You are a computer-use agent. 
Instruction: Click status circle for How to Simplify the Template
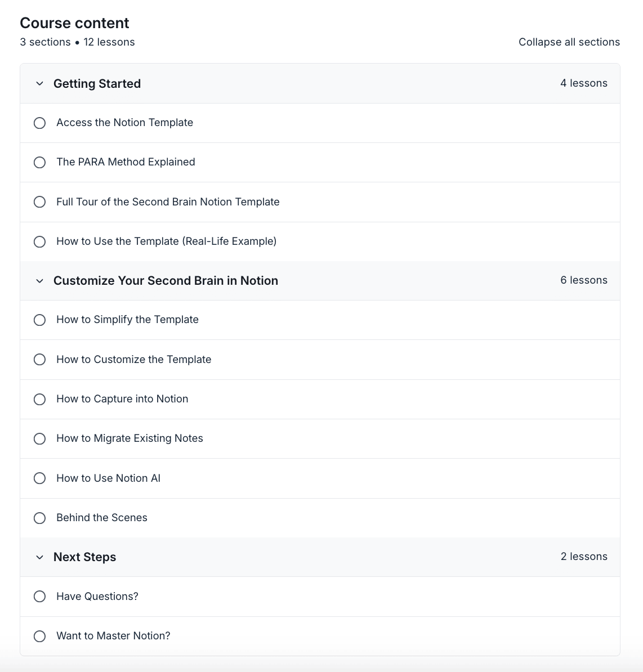(x=39, y=320)
